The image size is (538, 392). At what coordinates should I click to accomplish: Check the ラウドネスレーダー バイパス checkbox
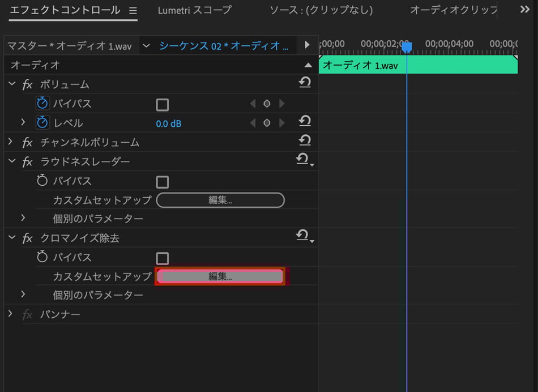(163, 182)
